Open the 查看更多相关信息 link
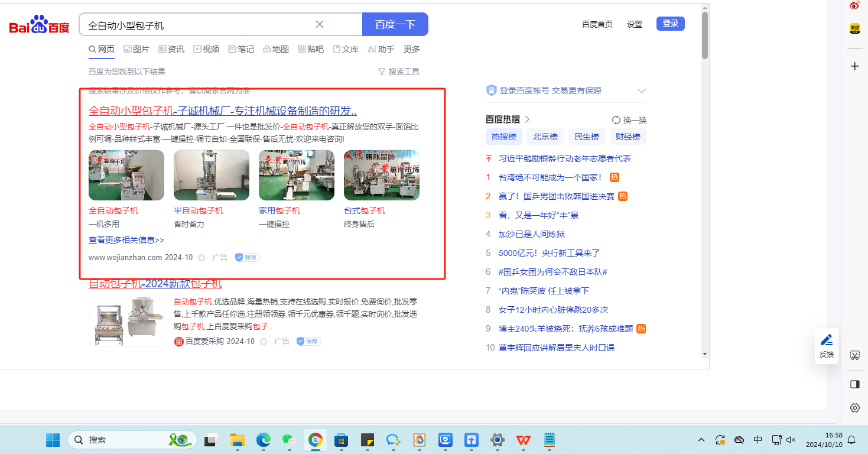 point(126,240)
